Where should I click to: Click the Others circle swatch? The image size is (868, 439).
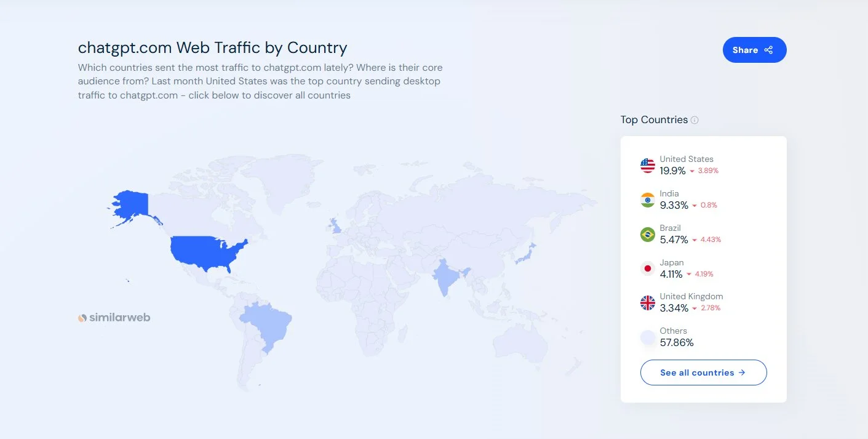point(648,337)
